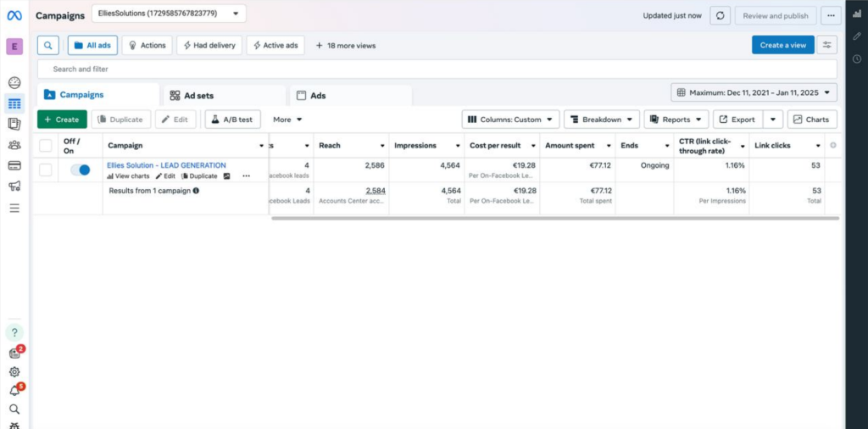The width and height of the screenshot is (868, 429).
Task: Select the Actions view
Action: click(147, 46)
